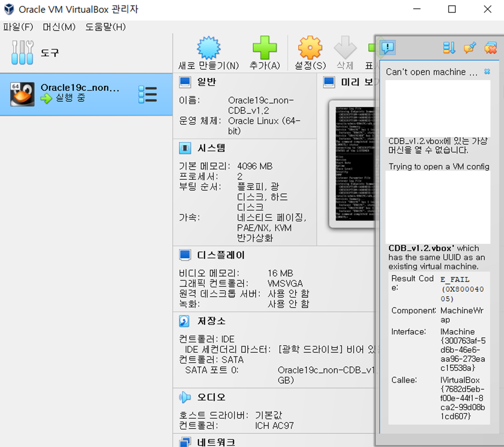Toggle the notification center exclamation icon

(x=387, y=48)
